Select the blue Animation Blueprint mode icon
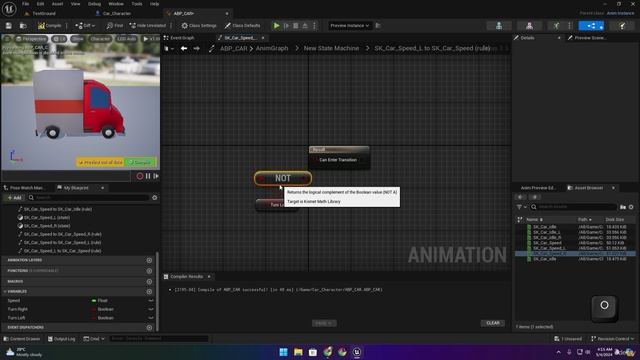 591,26
